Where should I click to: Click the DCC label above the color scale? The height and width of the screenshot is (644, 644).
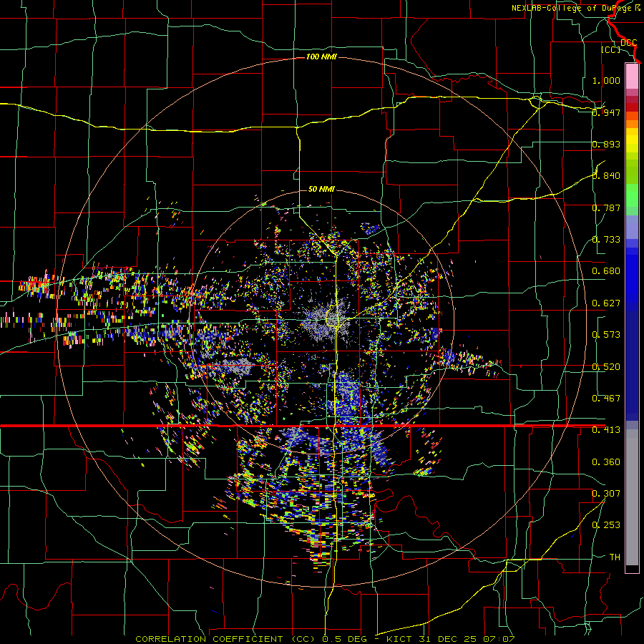pos(628,43)
